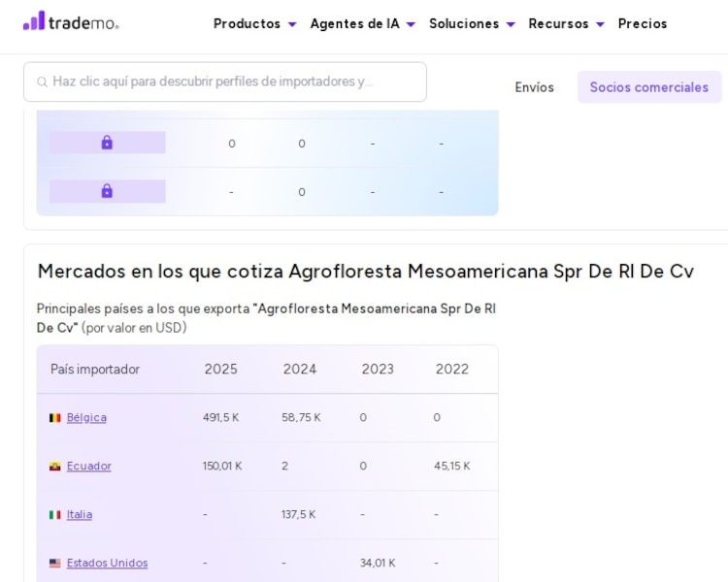Open the Italia country link

point(79,514)
